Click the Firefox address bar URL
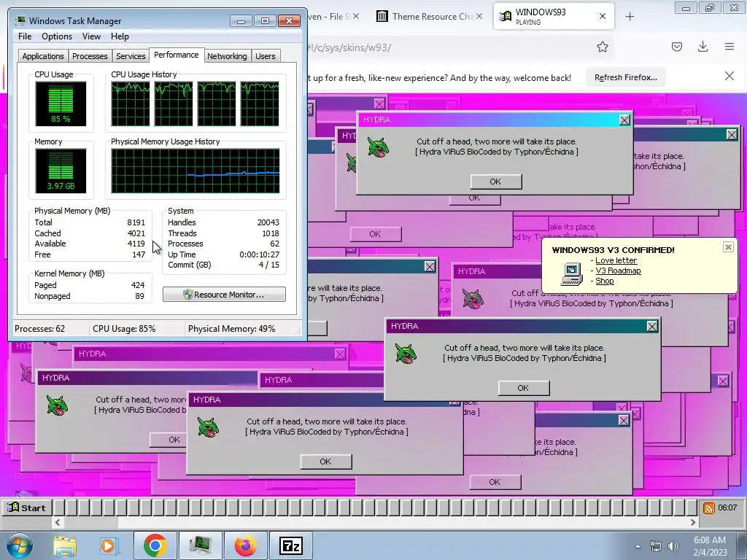Screen dimensions: 747x560 pos(349,47)
